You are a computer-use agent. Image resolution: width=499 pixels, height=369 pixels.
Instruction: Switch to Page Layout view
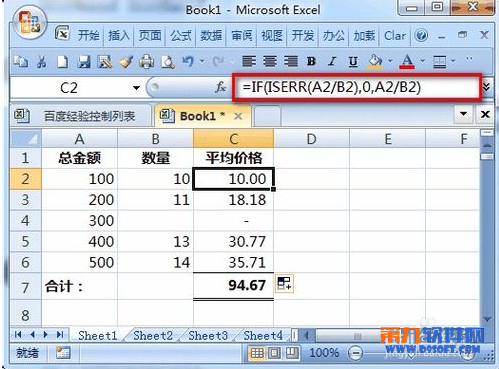tap(274, 353)
